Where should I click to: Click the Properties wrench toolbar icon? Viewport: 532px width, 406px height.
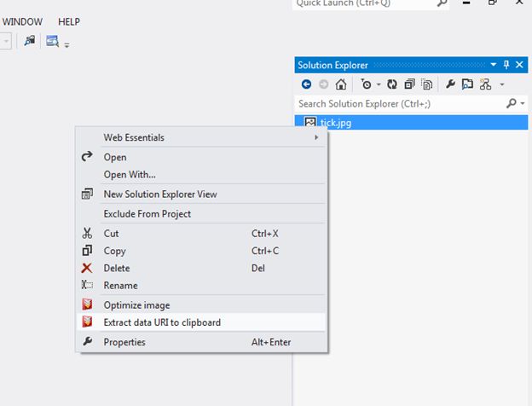451,84
